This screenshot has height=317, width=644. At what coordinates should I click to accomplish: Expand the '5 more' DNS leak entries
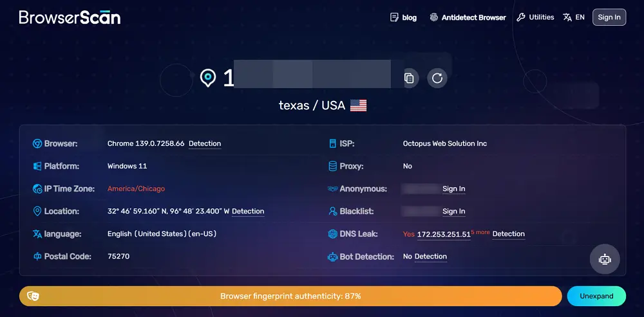pos(480,232)
